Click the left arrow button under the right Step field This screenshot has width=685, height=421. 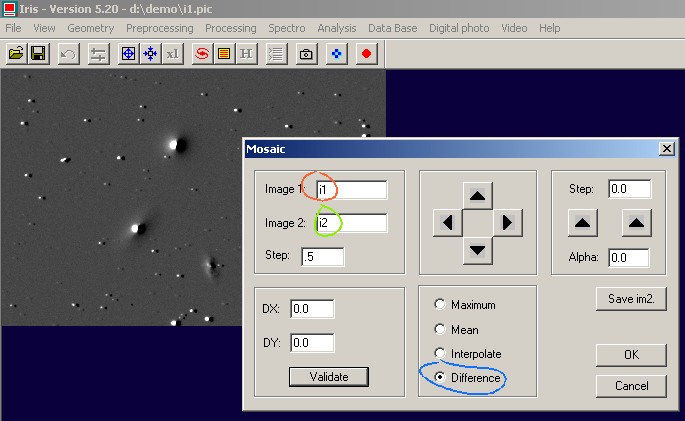[x=583, y=223]
